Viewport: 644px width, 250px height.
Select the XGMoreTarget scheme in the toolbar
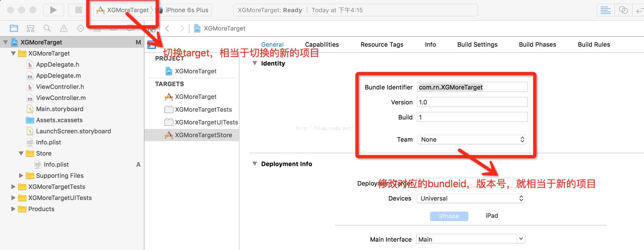124,10
